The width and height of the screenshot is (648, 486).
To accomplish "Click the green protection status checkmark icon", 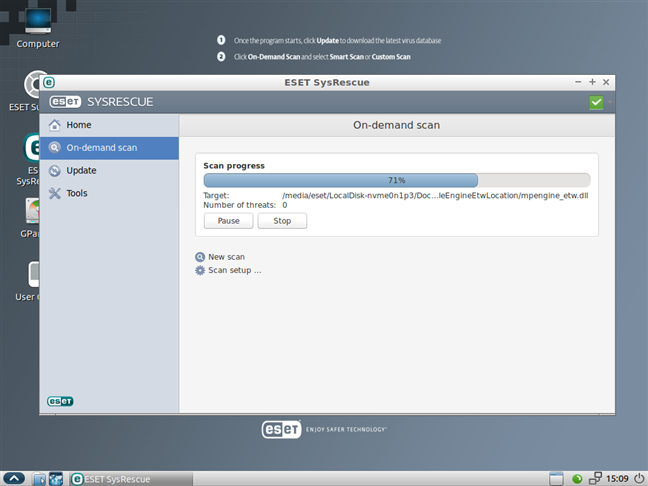I will [x=596, y=102].
